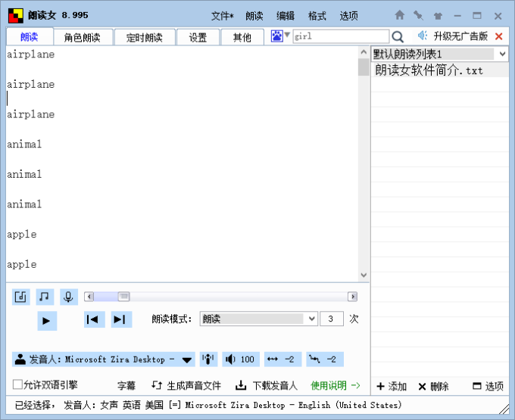515x420 pixels.
Task: Click the home icon in title bar
Action: pyautogui.click(x=399, y=15)
